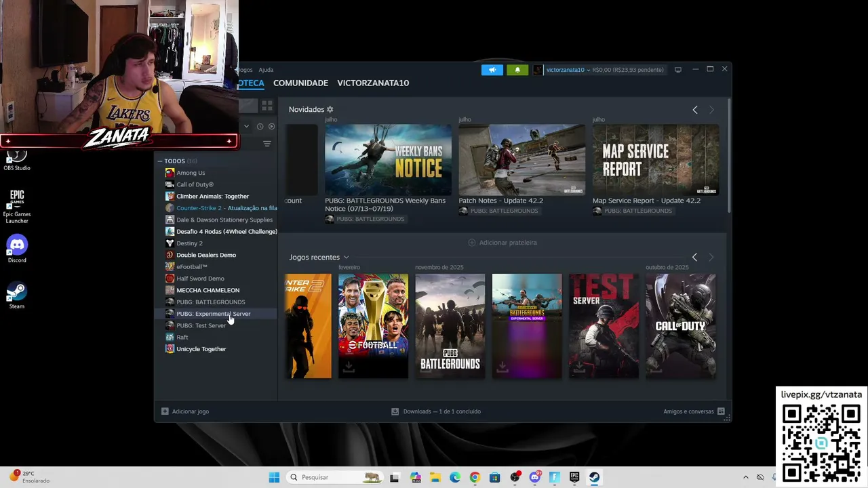Image resolution: width=868 pixels, height=488 pixels.
Task: Click the Windows taskbar search box
Action: [334, 477]
